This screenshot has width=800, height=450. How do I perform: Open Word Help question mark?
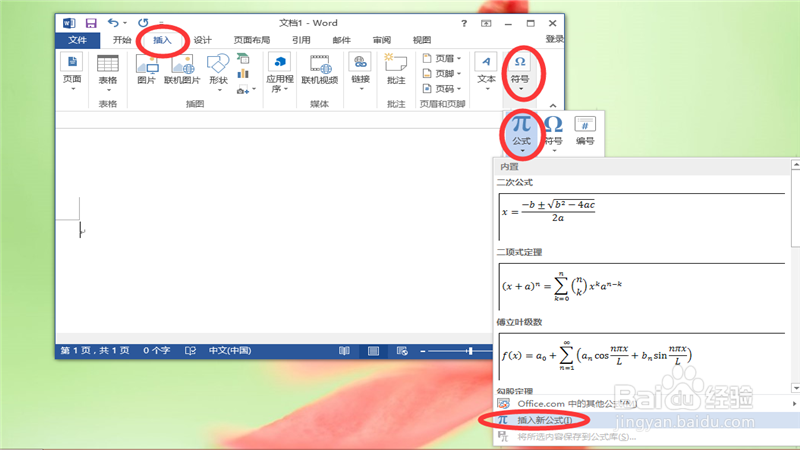(x=464, y=23)
